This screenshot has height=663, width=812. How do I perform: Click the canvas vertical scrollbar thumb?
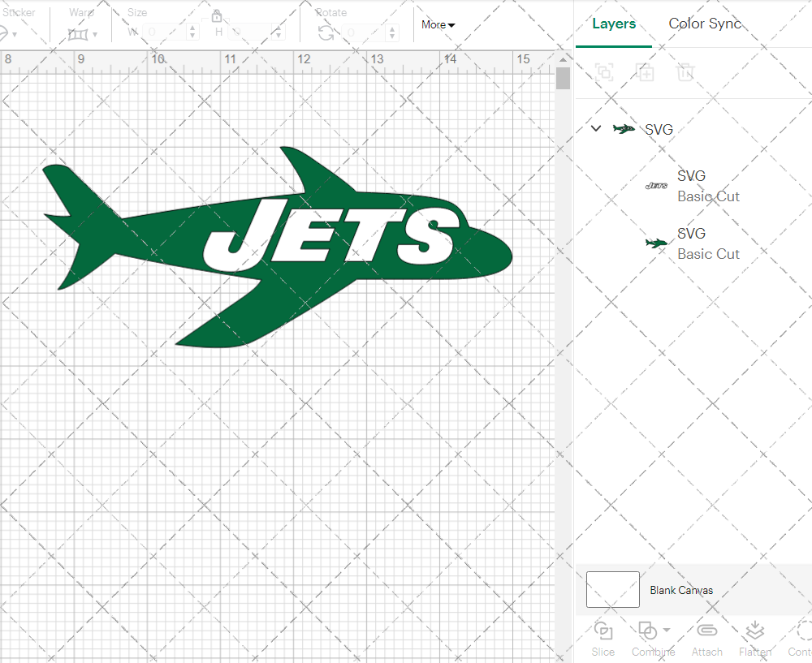point(563,78)
